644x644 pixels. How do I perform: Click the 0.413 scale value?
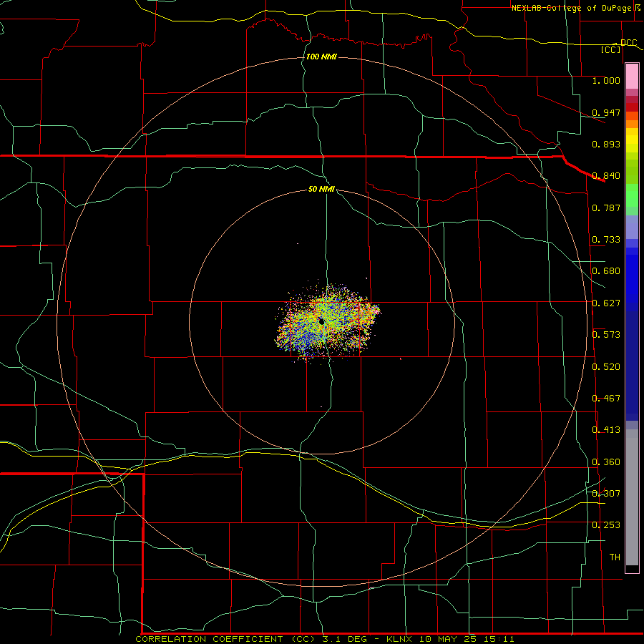coord(606,430)
